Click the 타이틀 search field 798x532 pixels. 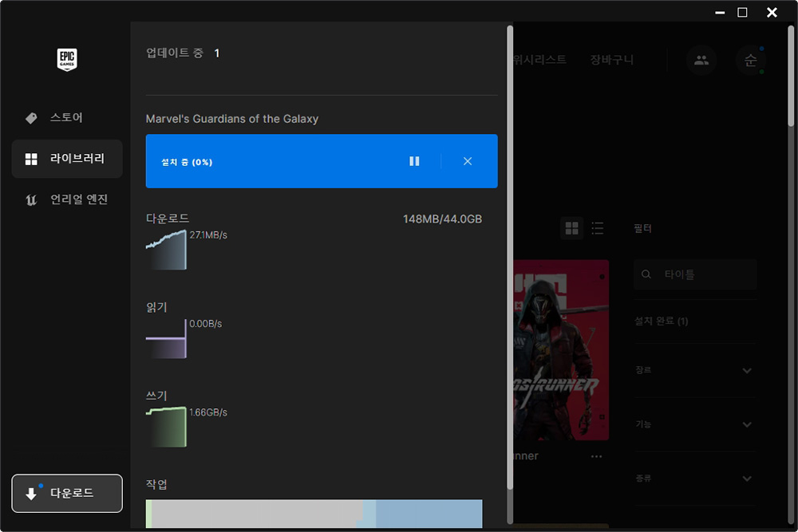click(695, 274)
